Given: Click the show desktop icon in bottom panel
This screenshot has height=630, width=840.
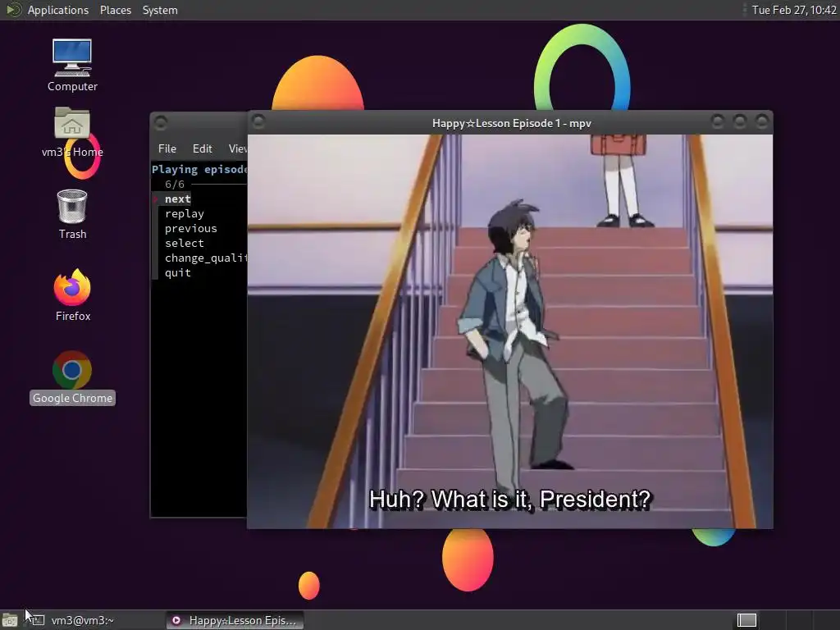Looking at the screenshot, I should [x=10, y=620].
